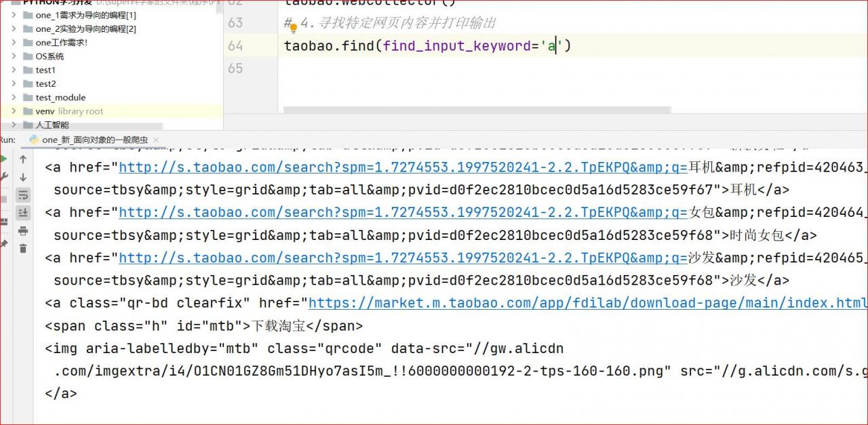Expand the one_1需求为导向的编程[1] folder
This screenshot has height=425, width=868.
[x=14, y=15]
